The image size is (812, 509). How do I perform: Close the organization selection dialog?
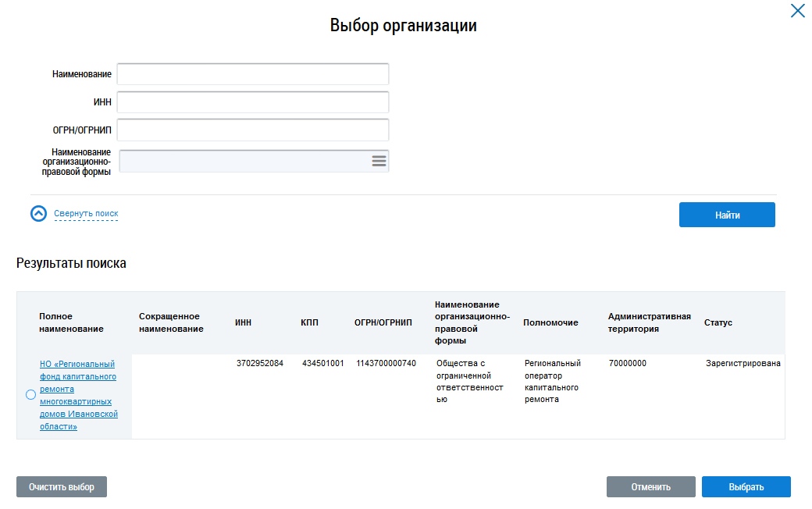click(x=797, y=10)
